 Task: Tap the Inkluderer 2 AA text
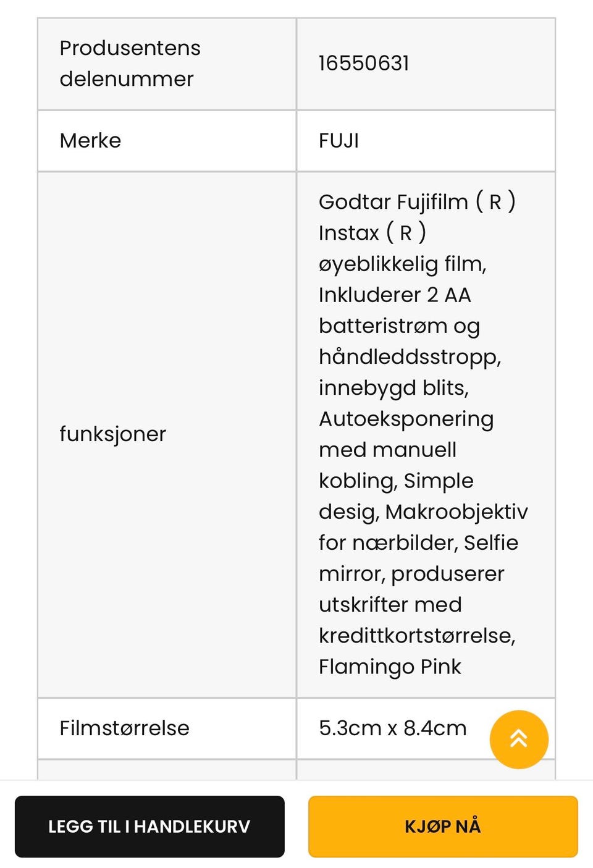tap(395, 295)
